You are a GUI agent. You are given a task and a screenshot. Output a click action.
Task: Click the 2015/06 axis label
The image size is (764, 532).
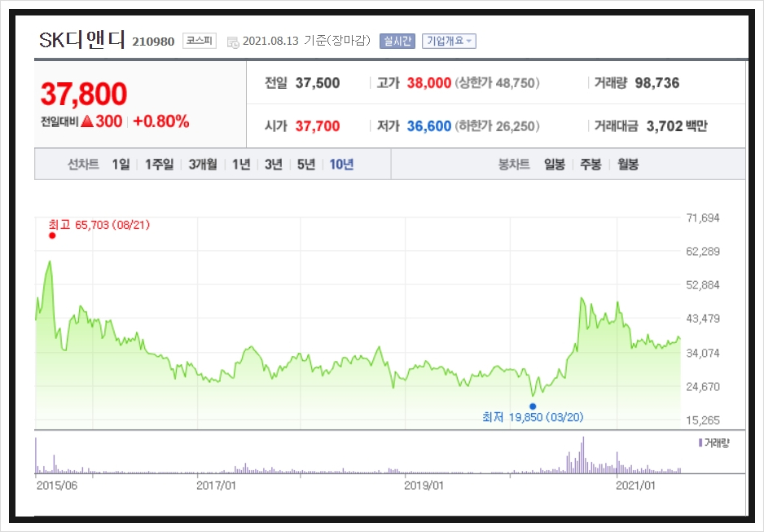pyautogui.click(x=57, y=486)
